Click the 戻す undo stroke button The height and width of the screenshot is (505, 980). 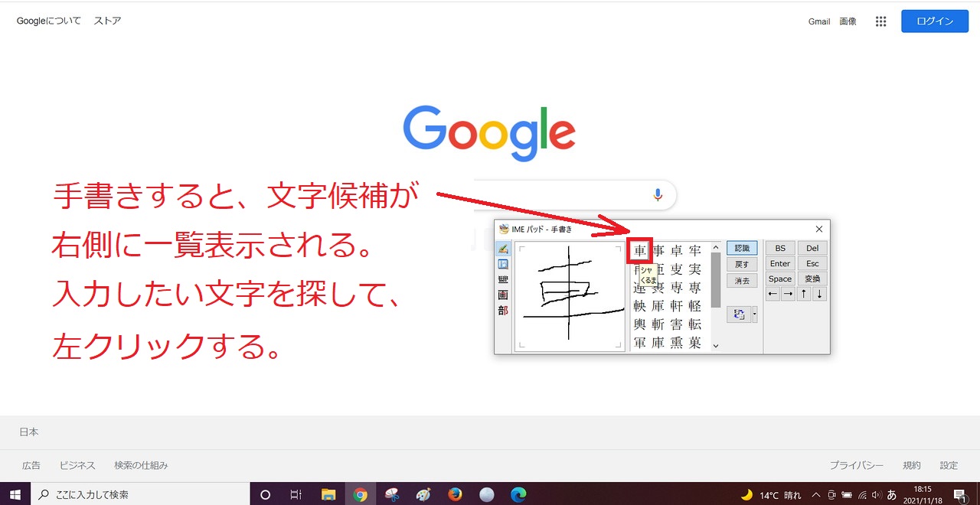tap(742, 264)
